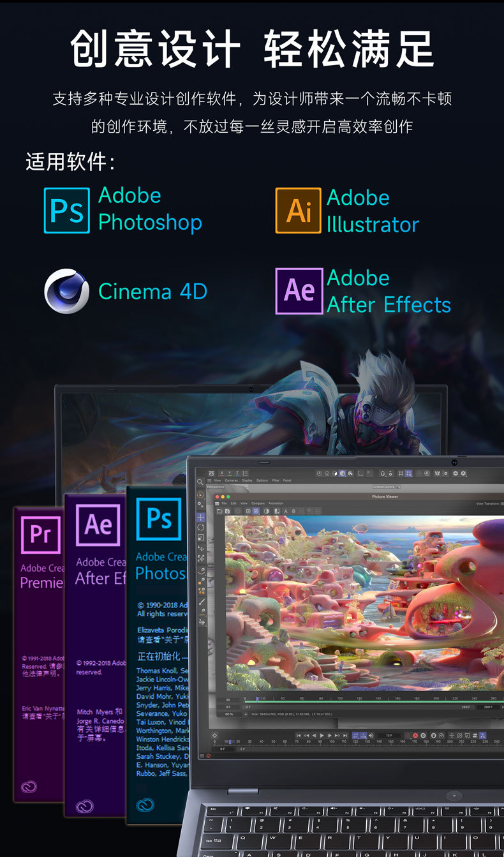Click the Illustrator Ai logo icon

click(x=298, y=211)
